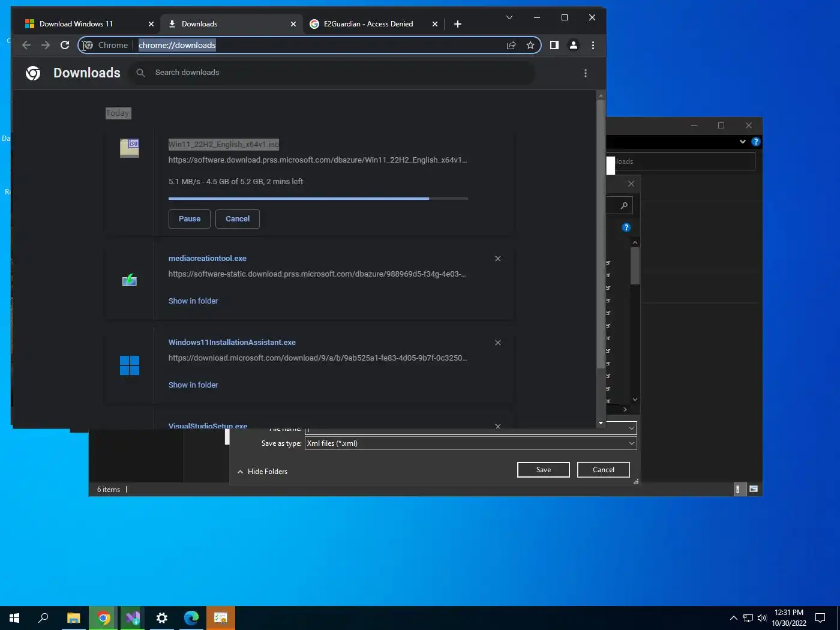The image size is (840, 630).
Task: Open Chrome's three-dot menu
Action: tap(593, 45)
